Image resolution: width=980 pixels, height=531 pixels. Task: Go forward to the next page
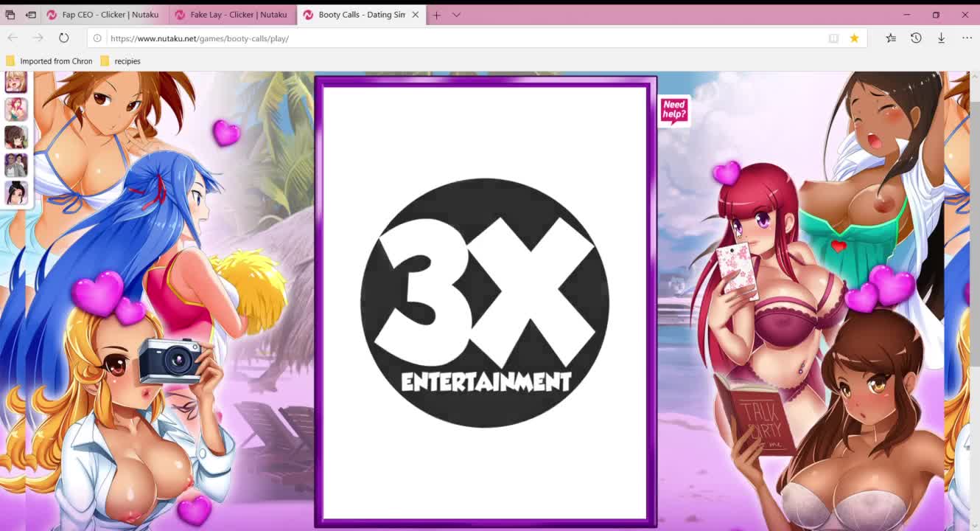[x=38, y=38]
